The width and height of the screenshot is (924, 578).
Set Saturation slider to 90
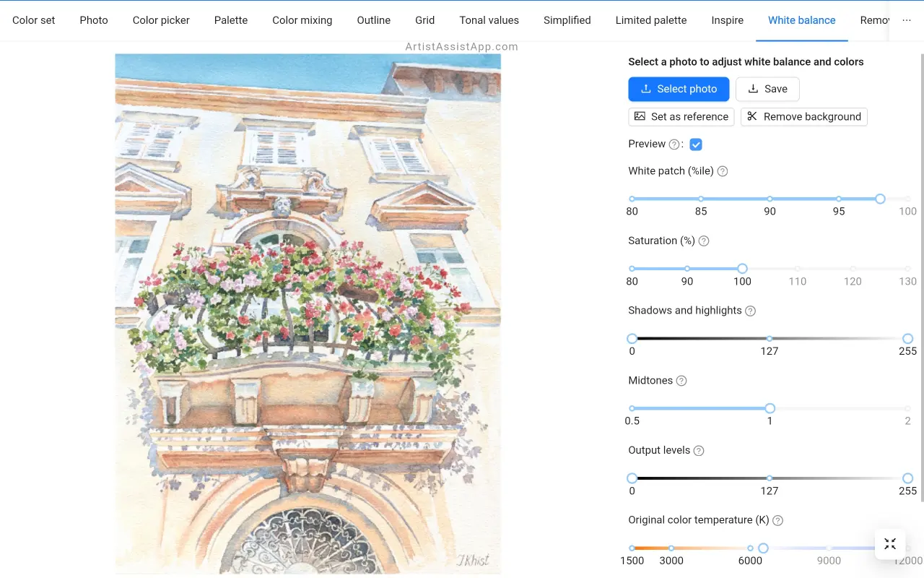tap(687, 269)
